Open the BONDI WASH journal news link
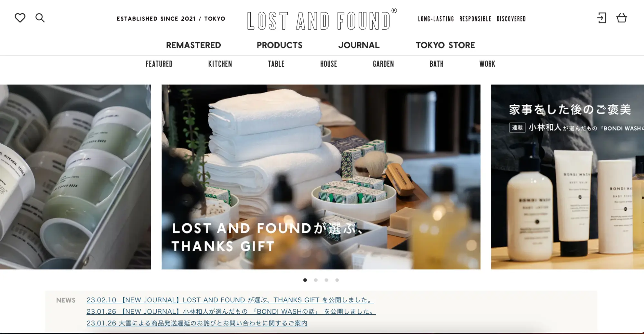 (x=231, y=311)
